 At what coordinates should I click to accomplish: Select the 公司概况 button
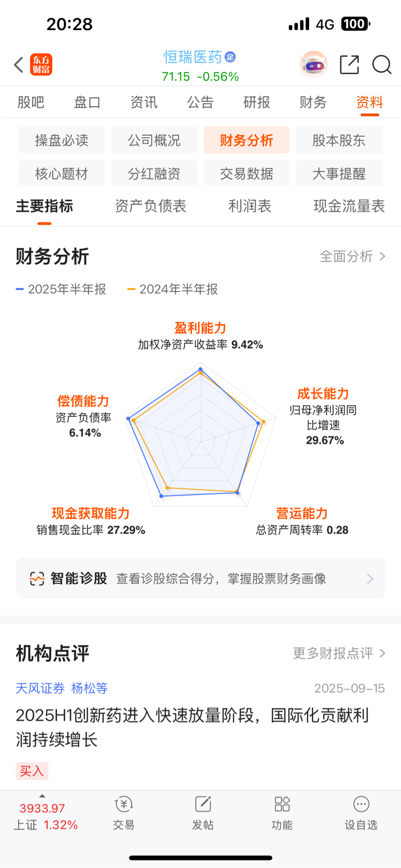(x=154, y=140)
